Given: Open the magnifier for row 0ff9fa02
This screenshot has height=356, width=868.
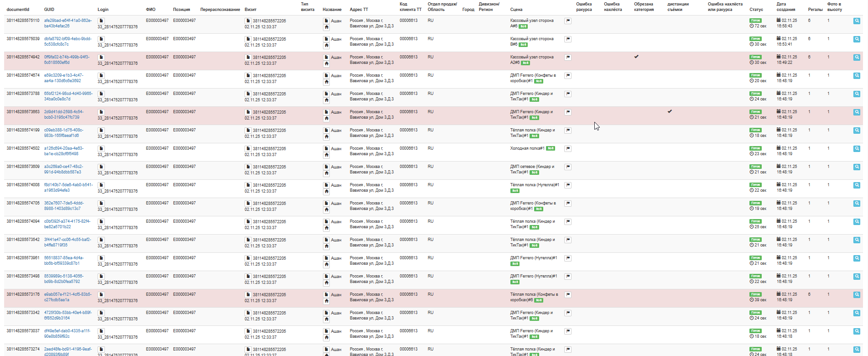Looking at the screenshot, I should click(857, 58).
